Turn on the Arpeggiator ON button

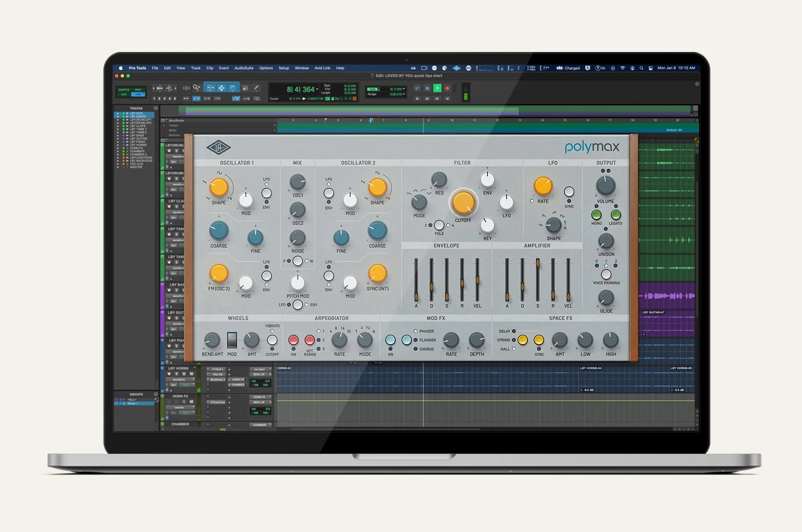(293, 340)
